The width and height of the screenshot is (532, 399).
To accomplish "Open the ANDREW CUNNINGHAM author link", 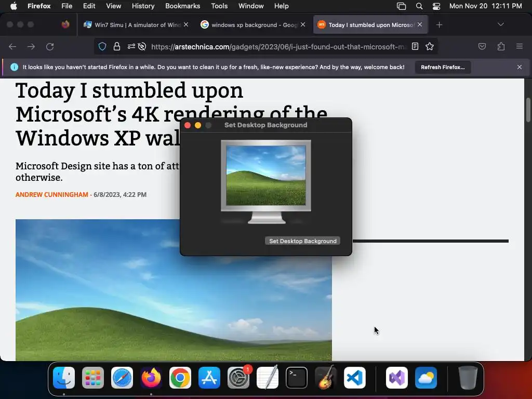I will (x=51, y=194).
